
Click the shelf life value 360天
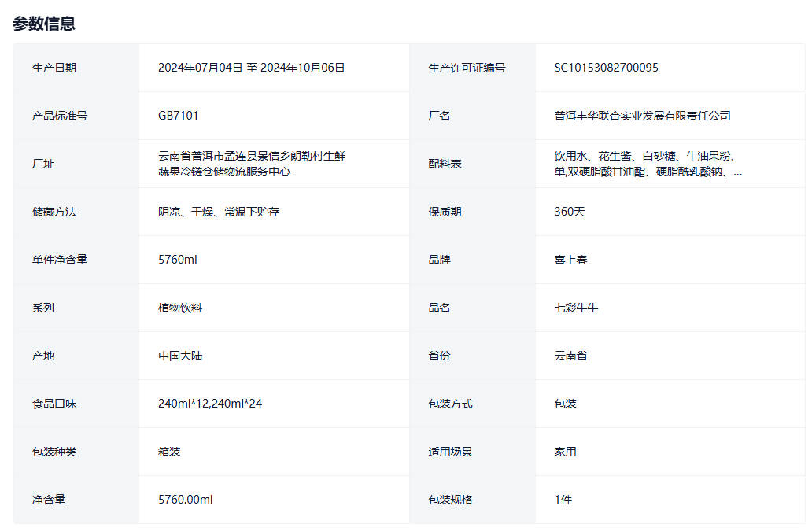[x=570, y=212]
